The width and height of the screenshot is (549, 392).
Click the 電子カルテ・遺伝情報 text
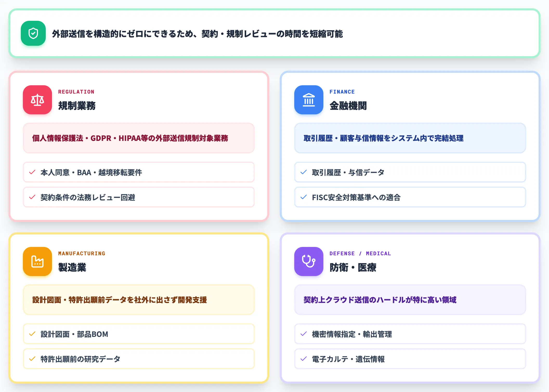348,359
